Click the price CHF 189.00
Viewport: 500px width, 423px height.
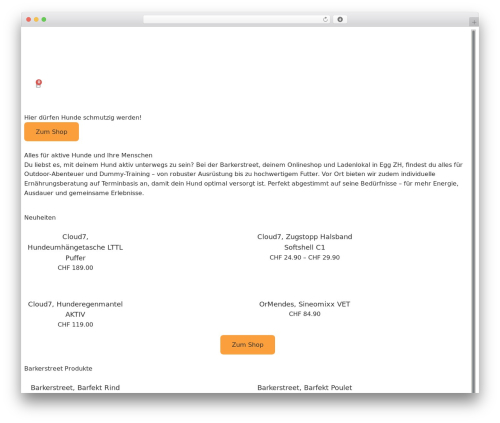pyautogui.click(x=75, y=268)
